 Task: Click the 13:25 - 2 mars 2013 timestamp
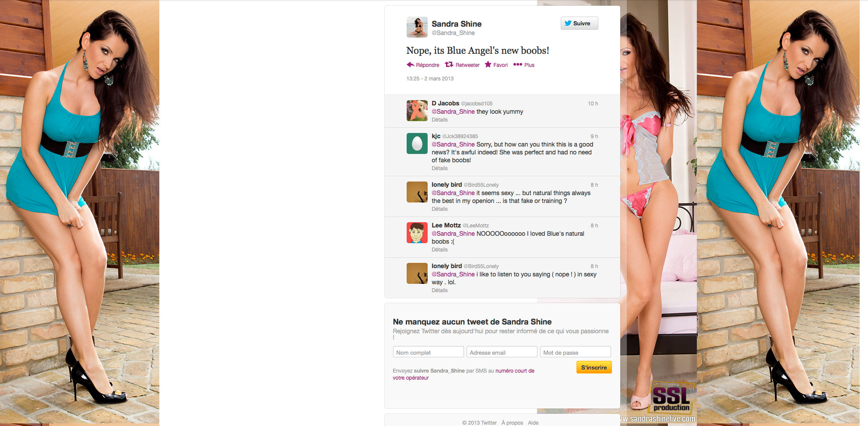pyautogui.click(x=430, y=79)
